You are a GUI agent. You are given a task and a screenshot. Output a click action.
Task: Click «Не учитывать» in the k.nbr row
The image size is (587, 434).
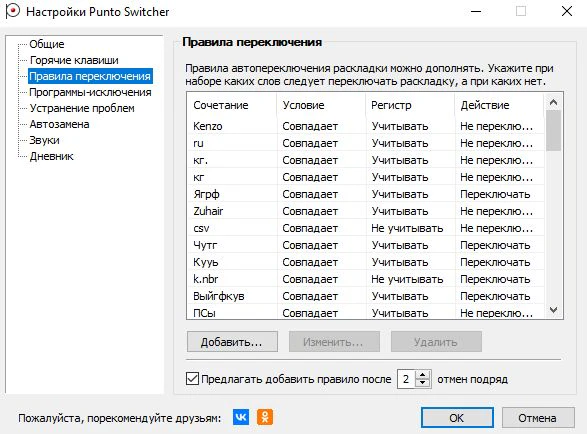click(407, 279)
